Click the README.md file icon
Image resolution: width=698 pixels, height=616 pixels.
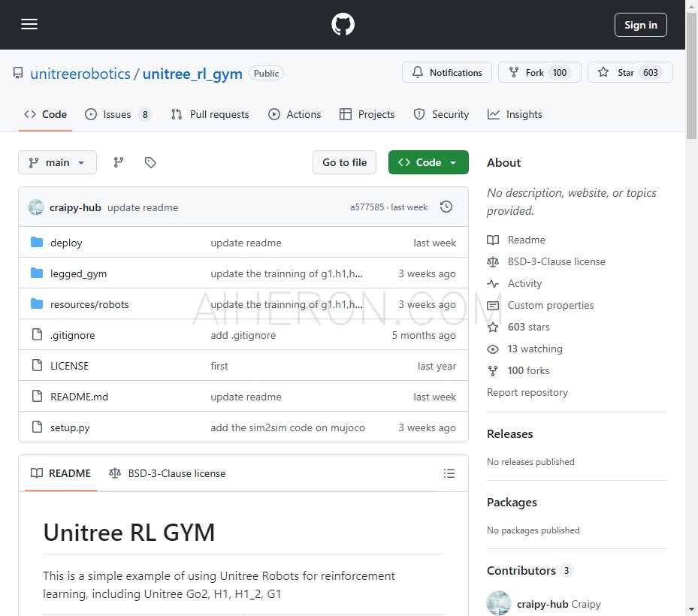pyautogui.click(x=37, y=396)
